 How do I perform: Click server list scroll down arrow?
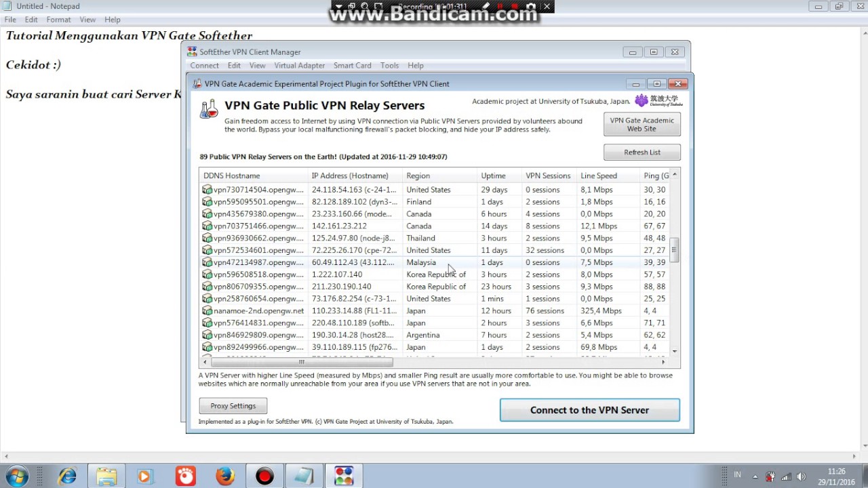674,351
